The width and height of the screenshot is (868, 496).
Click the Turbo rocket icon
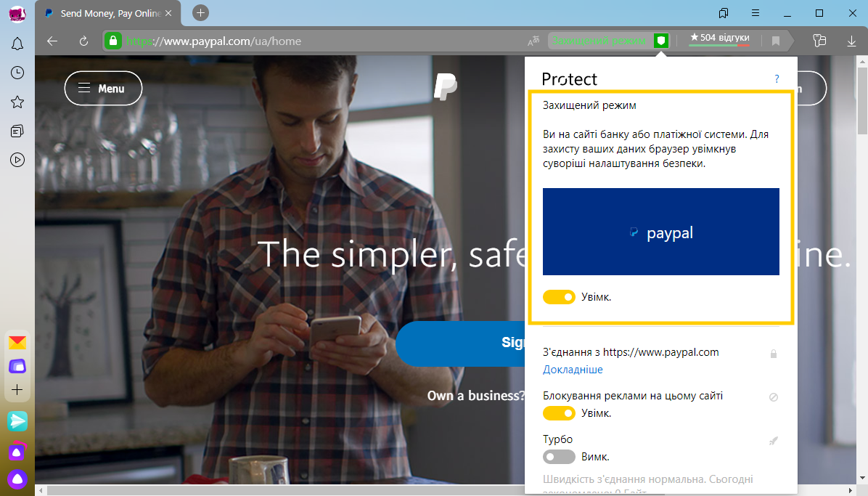pyautogui.click(x=774, y=441)
